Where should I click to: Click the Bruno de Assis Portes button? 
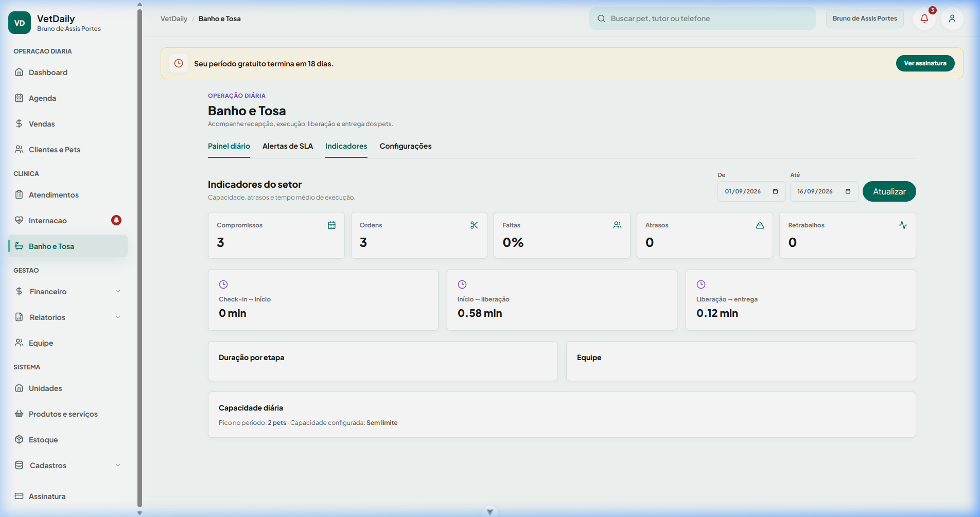pos(865,19)
